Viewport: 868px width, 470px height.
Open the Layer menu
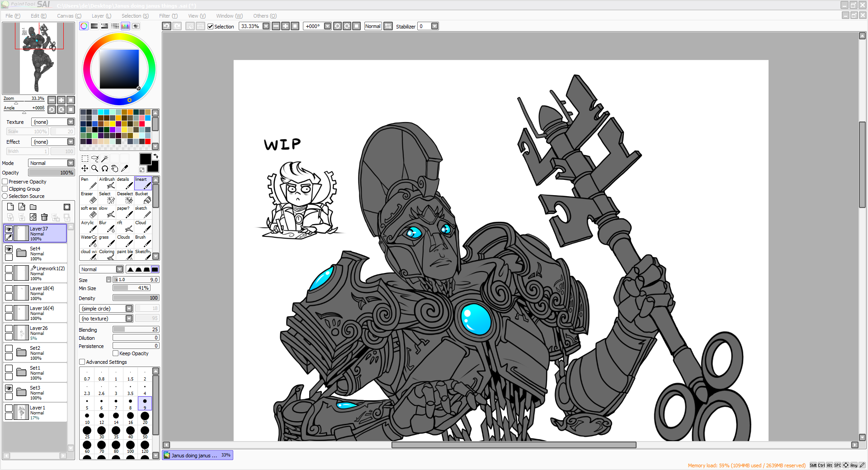click(x=101, y=16)
